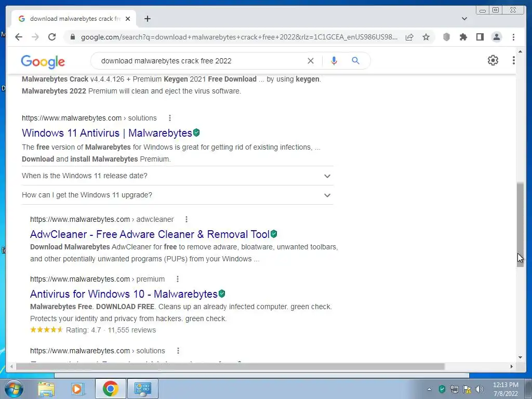The width and height of the screenshot is (532, 399).
Task: Start voice search with the microphone
Action: (x=334, y=61)
